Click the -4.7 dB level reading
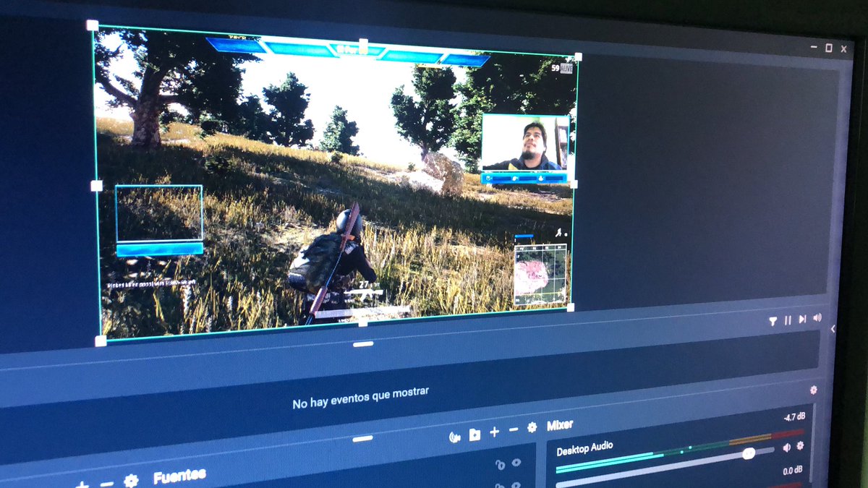Screen dimensions: 868x488 [x=793, y=417]
